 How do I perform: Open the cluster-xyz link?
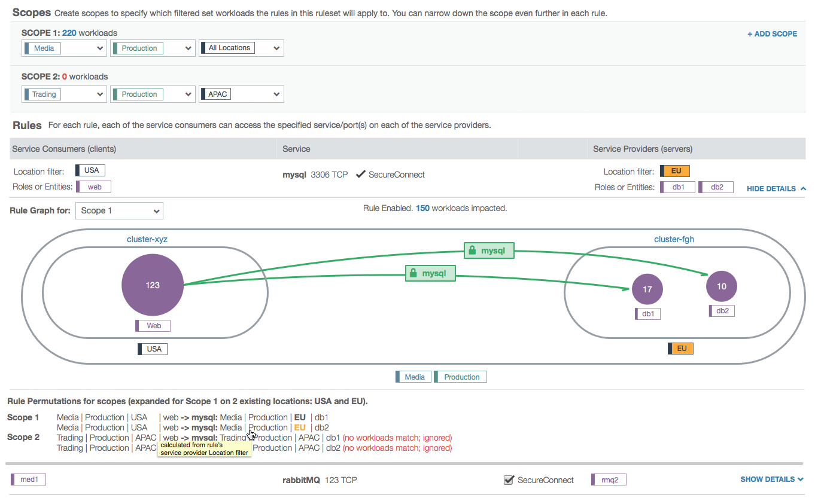pyautogui.click(x=147, y=239)
